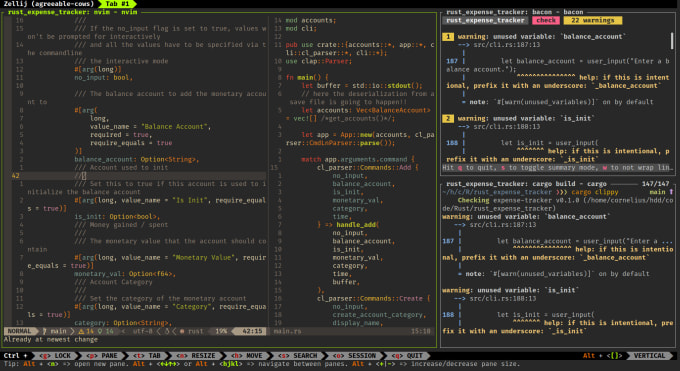Screen dimensions: 680x371
Task: Place cursor on 'category: Option<String>,' line
Action: pos(123,323)
